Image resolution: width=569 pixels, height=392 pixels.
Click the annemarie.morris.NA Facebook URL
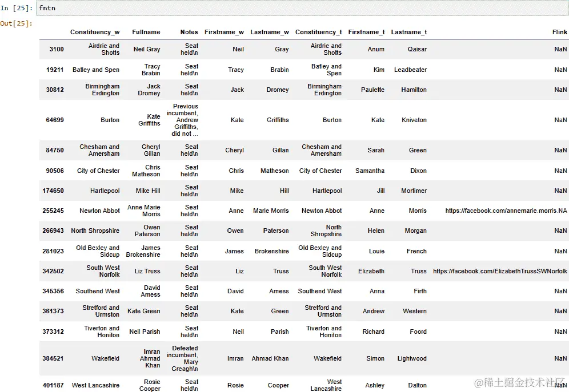[x=506, y=211]
